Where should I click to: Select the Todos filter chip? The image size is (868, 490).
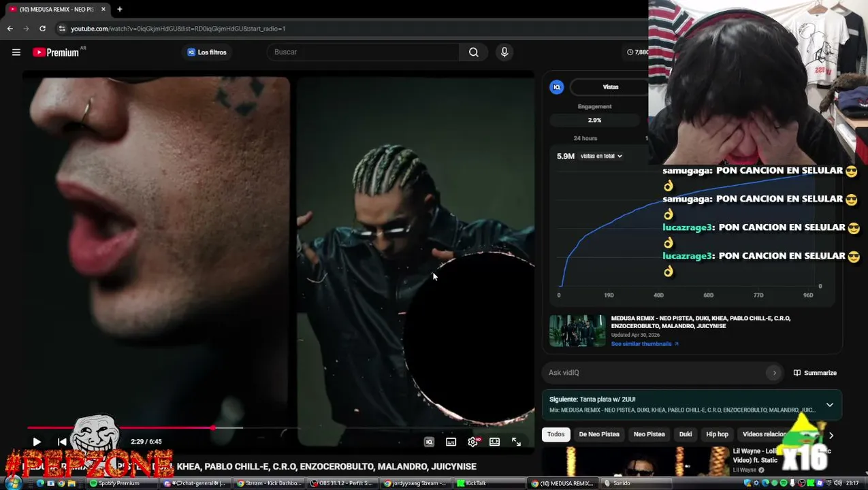pos(556,434)
